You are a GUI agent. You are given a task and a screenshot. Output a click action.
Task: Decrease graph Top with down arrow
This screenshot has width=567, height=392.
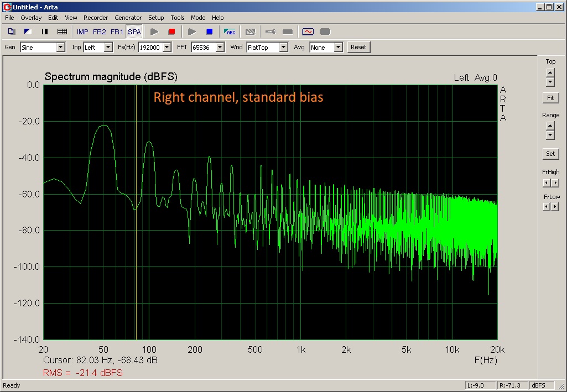550,82
